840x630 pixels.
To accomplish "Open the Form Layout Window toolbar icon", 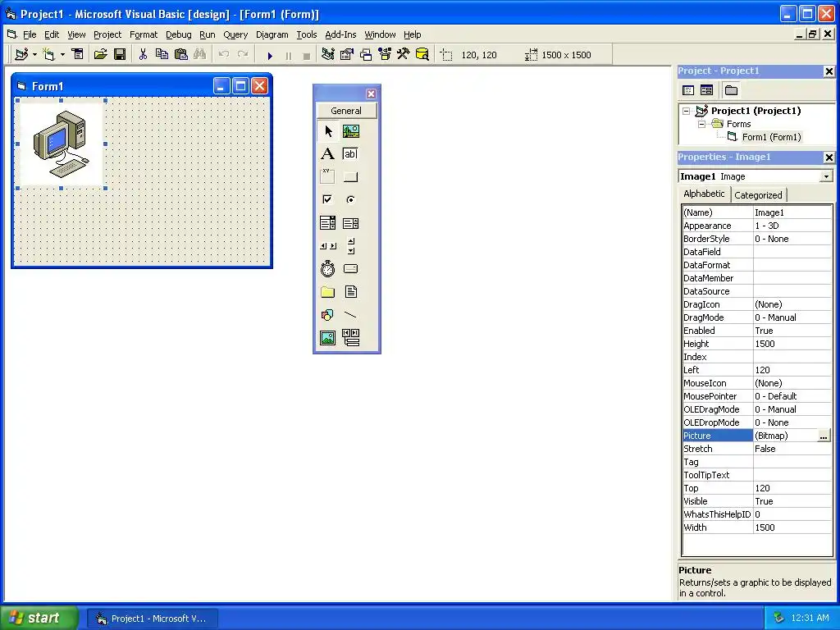I will point(366,54).
